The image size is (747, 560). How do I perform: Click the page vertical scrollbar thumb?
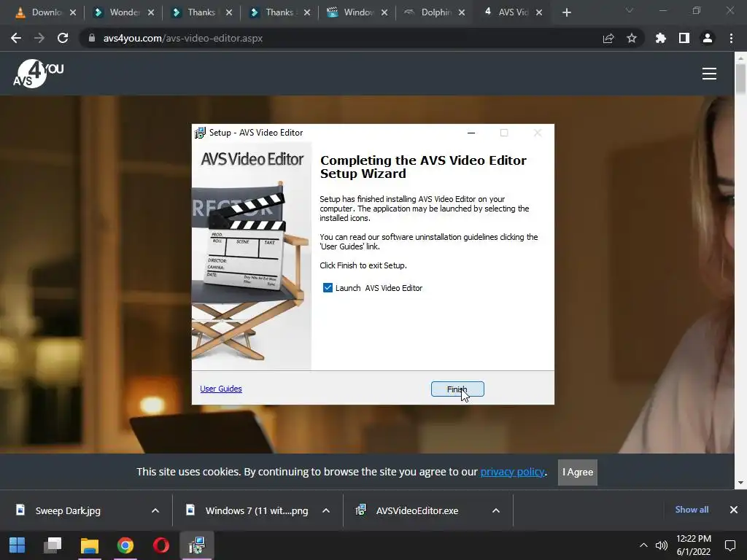point(740,79)
